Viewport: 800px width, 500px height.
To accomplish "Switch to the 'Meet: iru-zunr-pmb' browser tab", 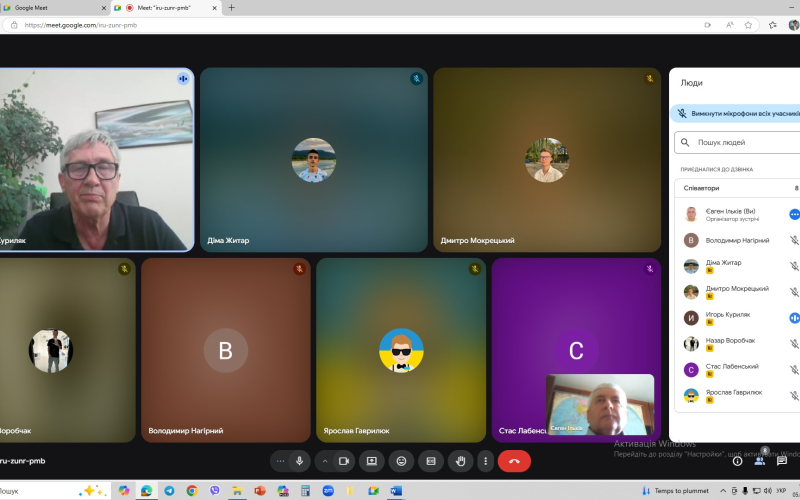I will (164, 8).
